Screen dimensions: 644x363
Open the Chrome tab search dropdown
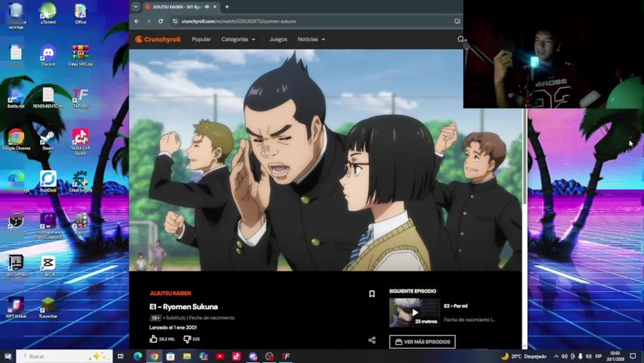pos(135,7)
